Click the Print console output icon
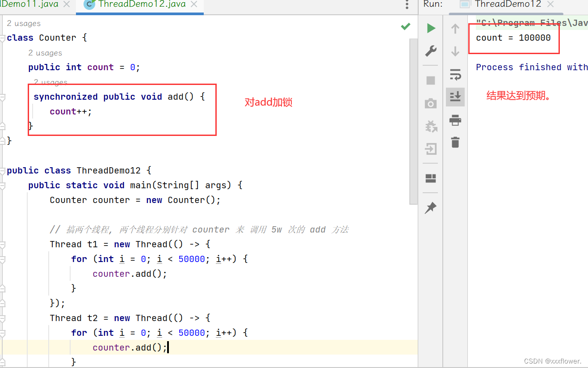 pyautogui.click(x=455, y=120)
